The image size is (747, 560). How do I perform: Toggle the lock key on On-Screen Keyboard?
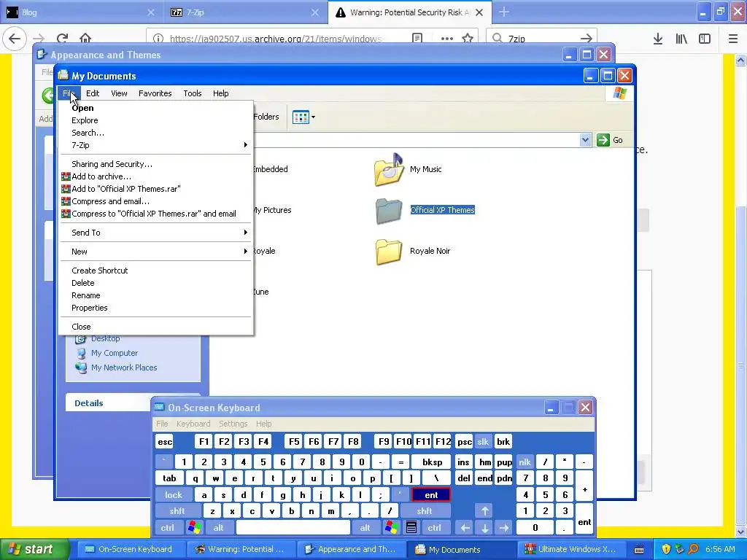click(x=174, y=495)
